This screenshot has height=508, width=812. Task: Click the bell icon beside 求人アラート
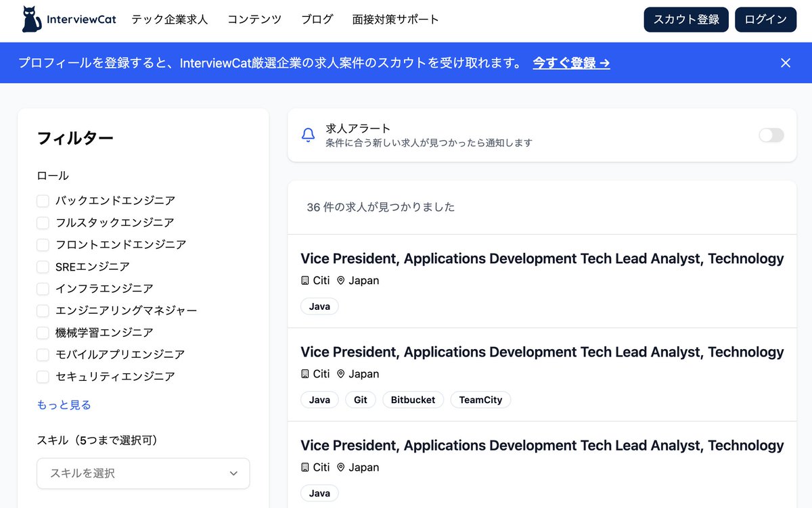tap(308, 135)
